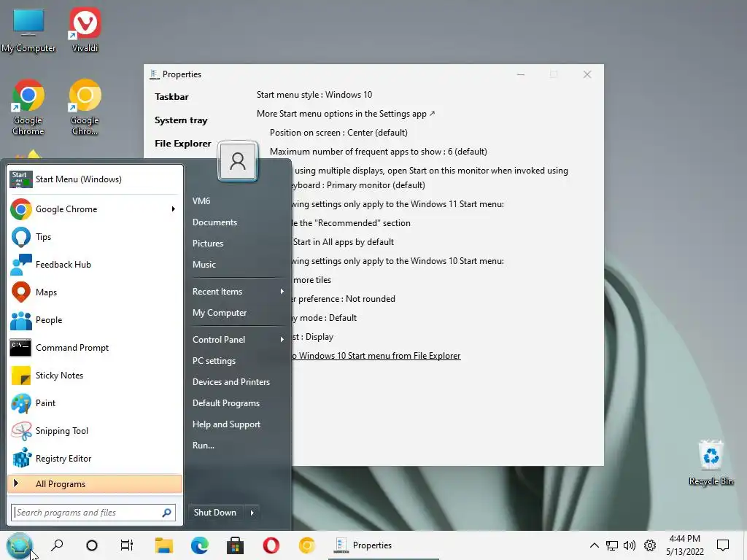Open File Explorer section in Properties
The image size is (747, 560).
click(182, 144)
